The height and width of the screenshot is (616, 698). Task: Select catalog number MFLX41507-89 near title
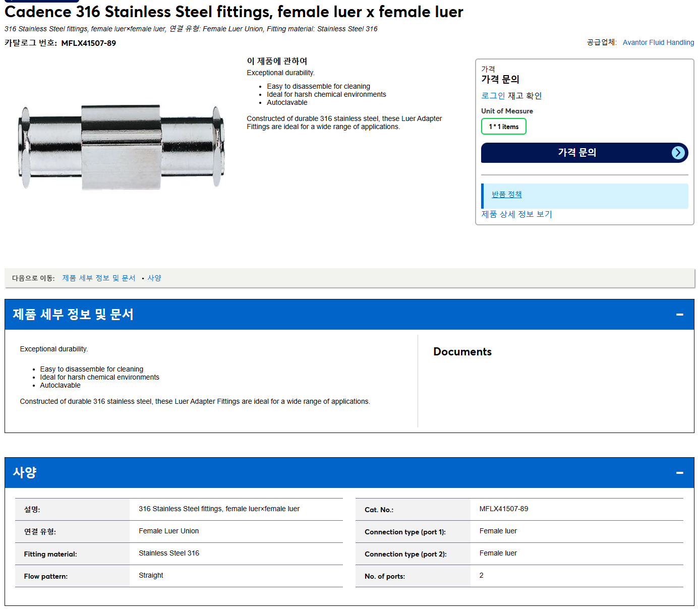point(89,43)
